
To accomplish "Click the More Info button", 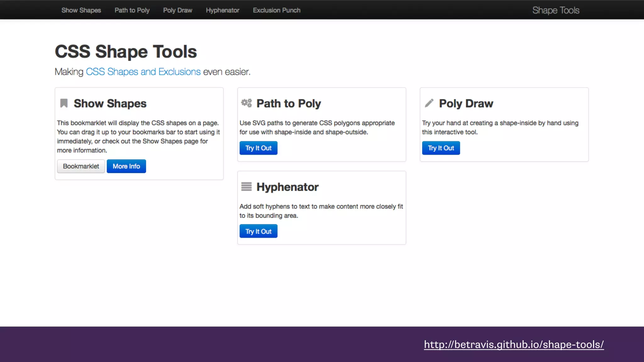I will [x=126, y=166].
